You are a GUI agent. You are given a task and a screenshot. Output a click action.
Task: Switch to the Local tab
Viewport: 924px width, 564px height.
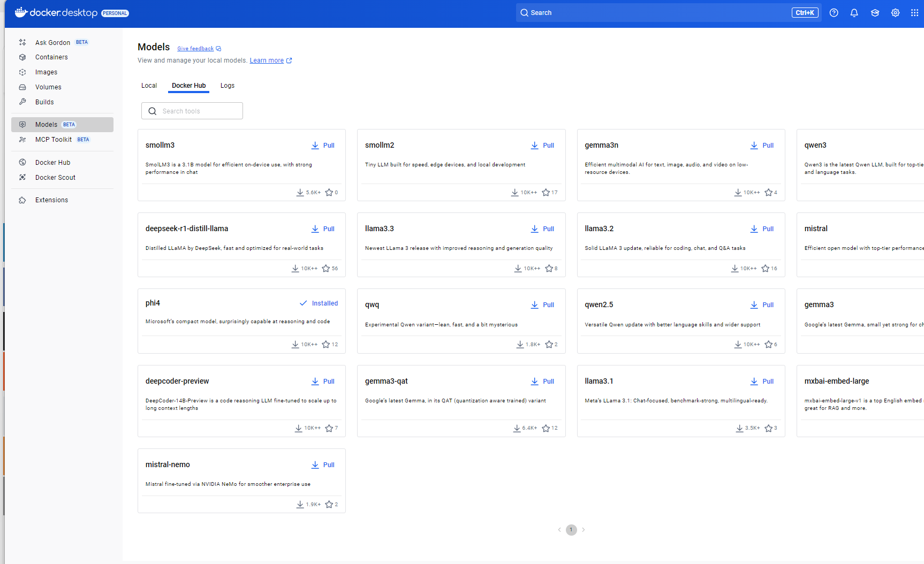[149, 86]
